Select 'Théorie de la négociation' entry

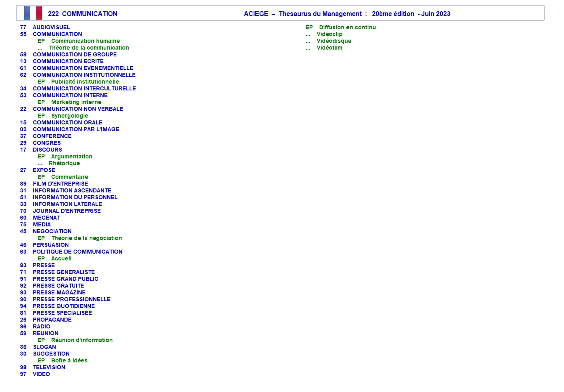[86, 238]
